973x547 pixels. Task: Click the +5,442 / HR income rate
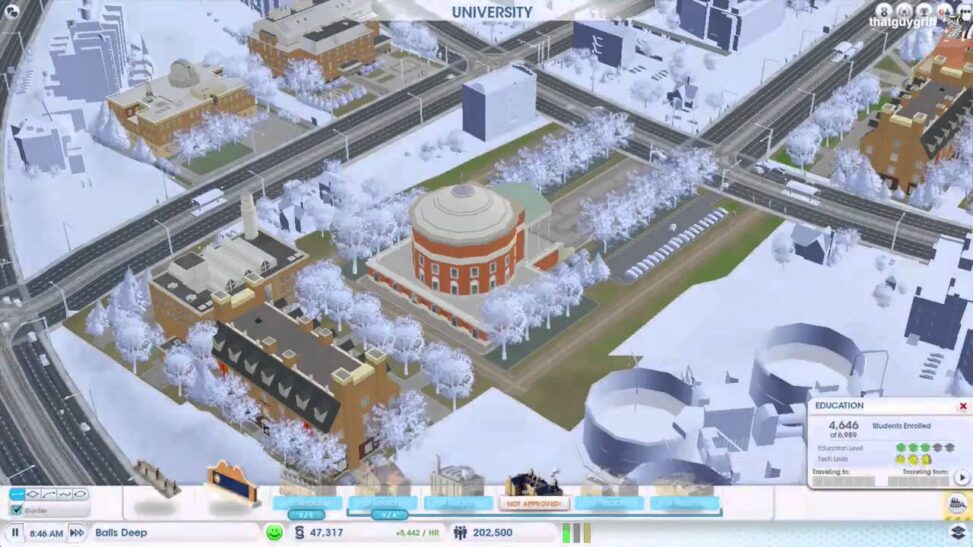click(417, 533)
